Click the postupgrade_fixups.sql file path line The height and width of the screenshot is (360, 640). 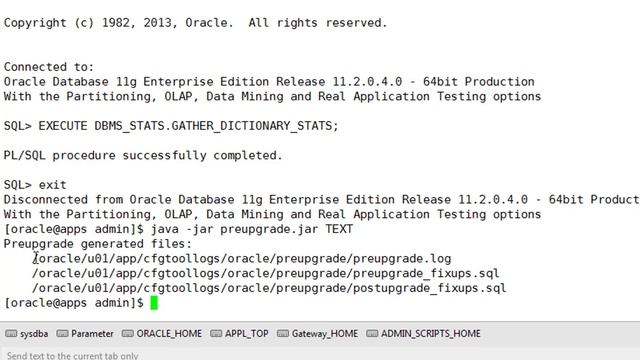[269, 288]
